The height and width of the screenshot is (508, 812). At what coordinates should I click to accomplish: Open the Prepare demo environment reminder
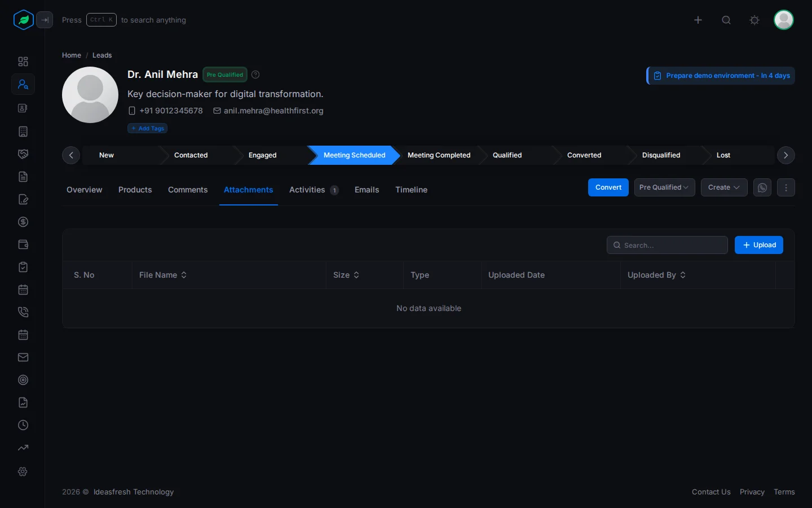721,76
